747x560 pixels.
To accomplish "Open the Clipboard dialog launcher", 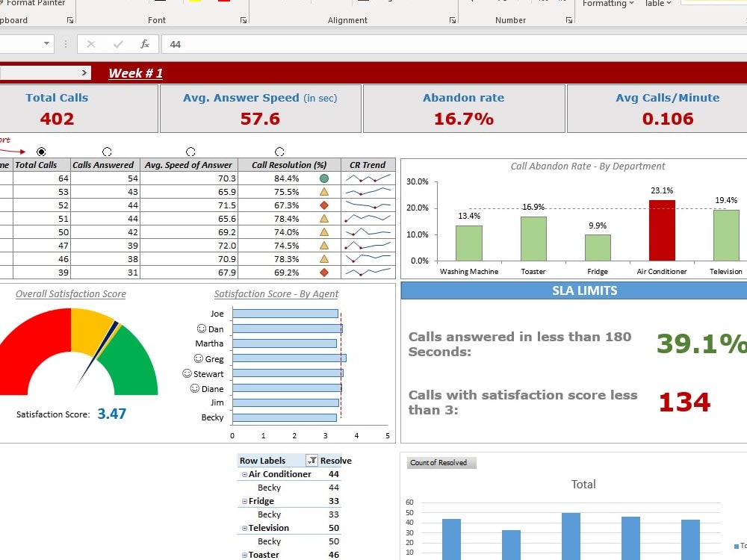I will point(70,20).
